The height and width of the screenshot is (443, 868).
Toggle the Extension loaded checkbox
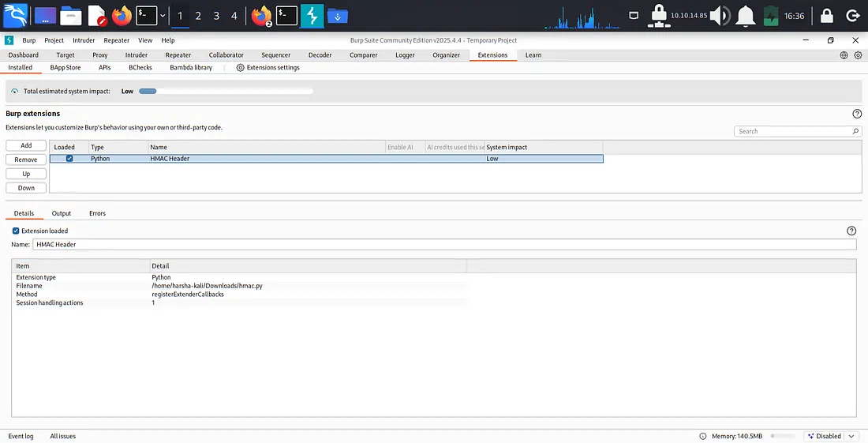coord(16,231)
